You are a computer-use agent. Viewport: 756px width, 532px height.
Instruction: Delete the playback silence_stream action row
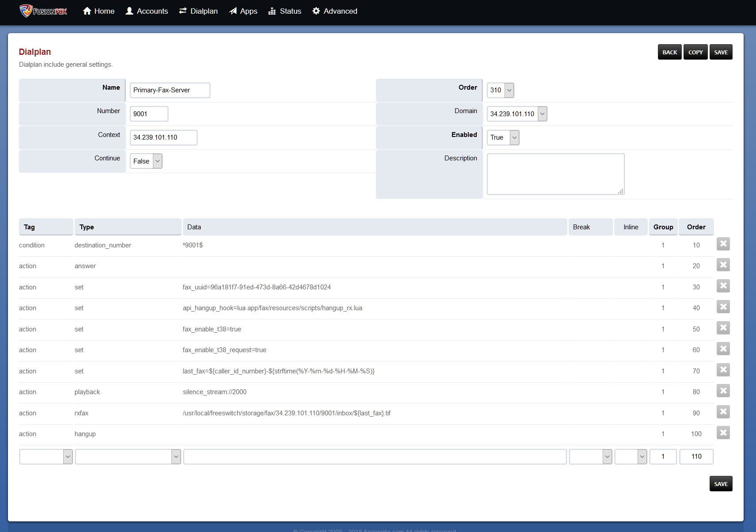723,391
